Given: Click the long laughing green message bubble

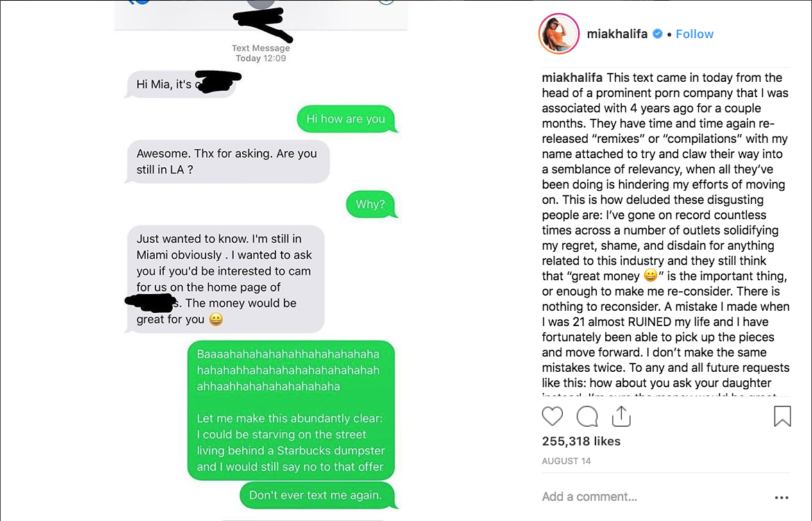Looking at the screenshot, I should pos(291,410).
